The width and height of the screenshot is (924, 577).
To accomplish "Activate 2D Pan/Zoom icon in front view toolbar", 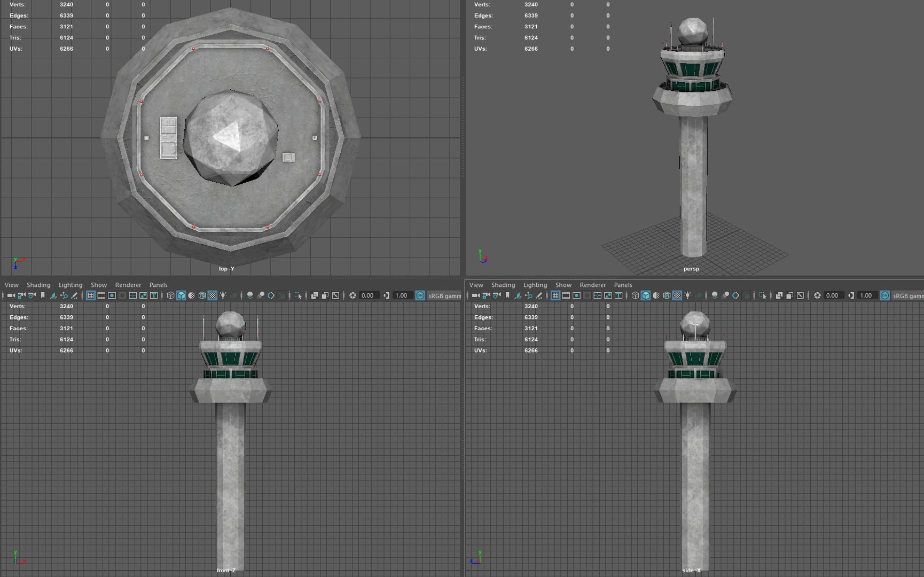I will point(64,295).
